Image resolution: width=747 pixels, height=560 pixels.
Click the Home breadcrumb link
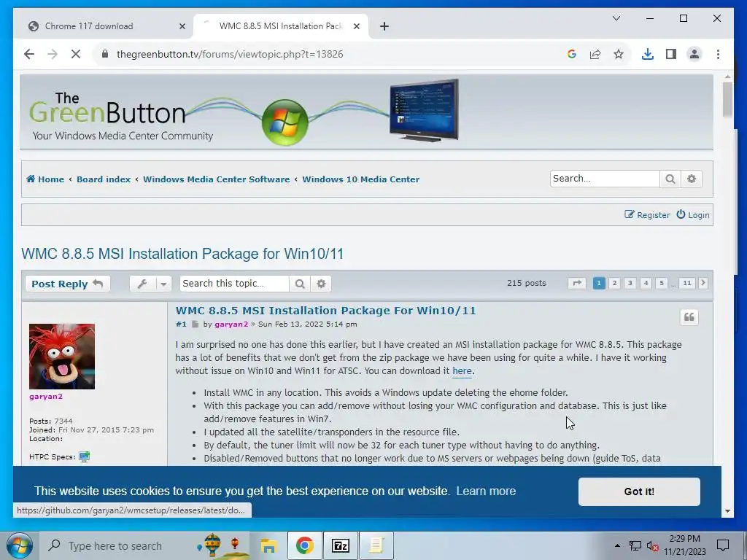(45, 179)
